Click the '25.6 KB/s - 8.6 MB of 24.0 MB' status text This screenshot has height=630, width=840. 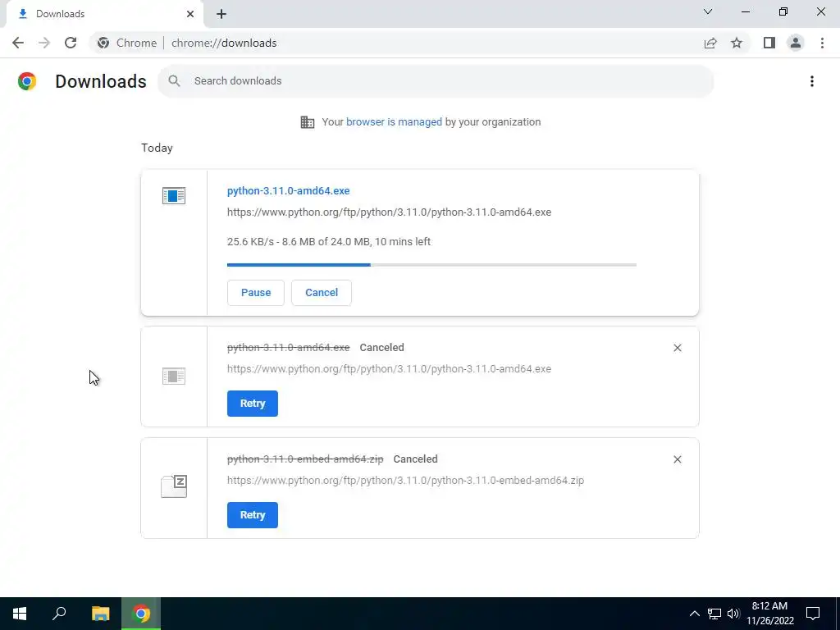[x=328, y=242]
